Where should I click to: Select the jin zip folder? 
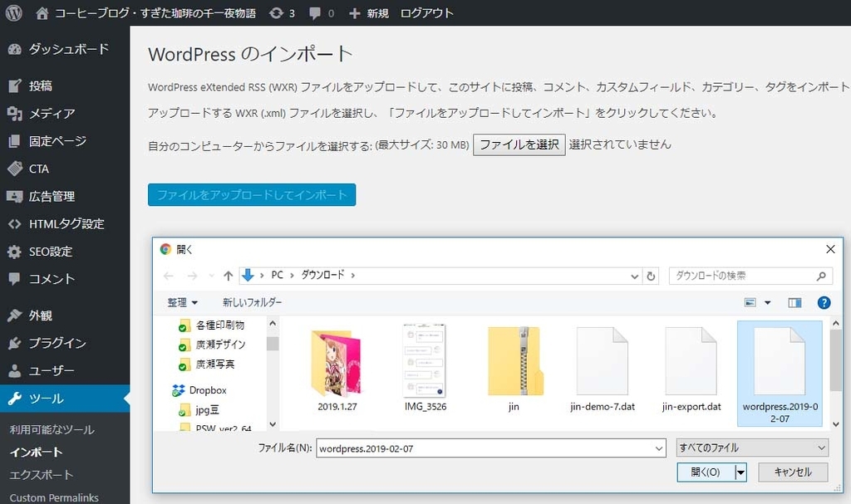coord(514,370)
